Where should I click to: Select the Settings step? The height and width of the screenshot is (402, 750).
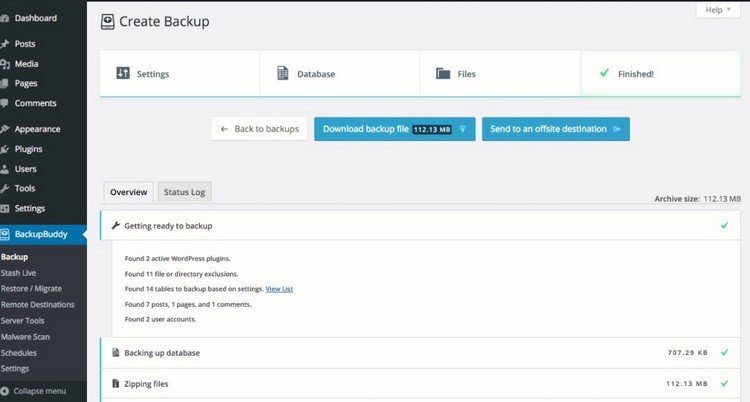click(179, 74)
